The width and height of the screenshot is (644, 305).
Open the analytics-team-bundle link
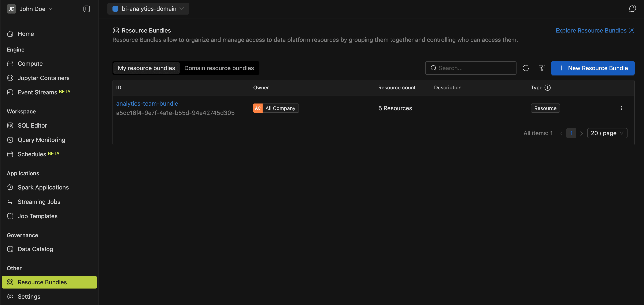pyautogui.click(x=147, y=103)
